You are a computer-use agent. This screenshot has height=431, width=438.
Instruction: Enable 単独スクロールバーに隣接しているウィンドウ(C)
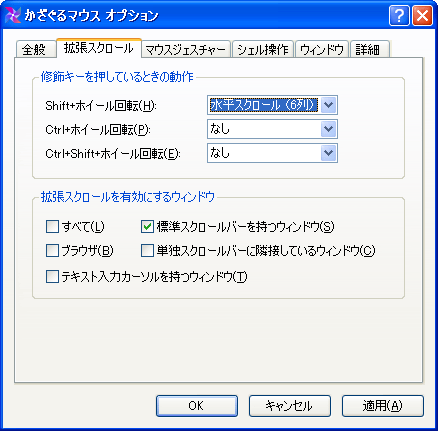click(147, 251)
